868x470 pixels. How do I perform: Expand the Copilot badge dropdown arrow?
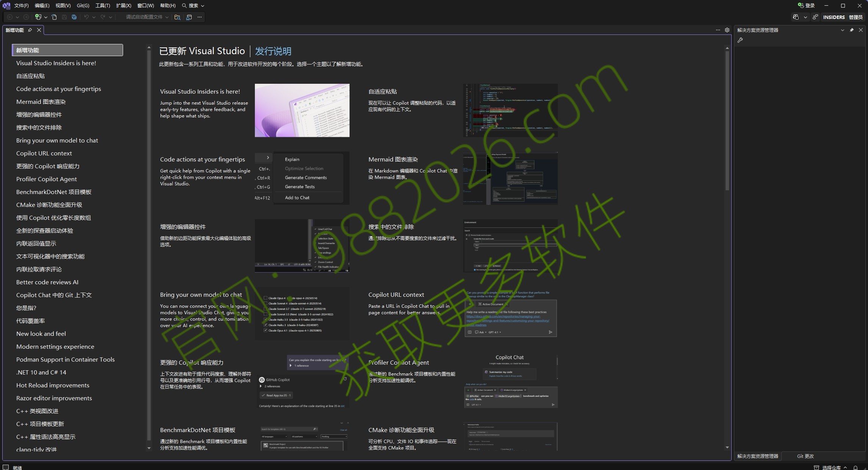click(x=805, y=17)
